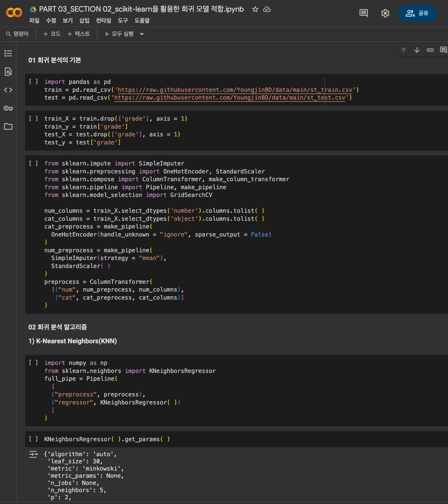This screenshot has height=504, width=448.
Task: Click the 'metric': 'minkowski' output line
Action: click(86, 469)
